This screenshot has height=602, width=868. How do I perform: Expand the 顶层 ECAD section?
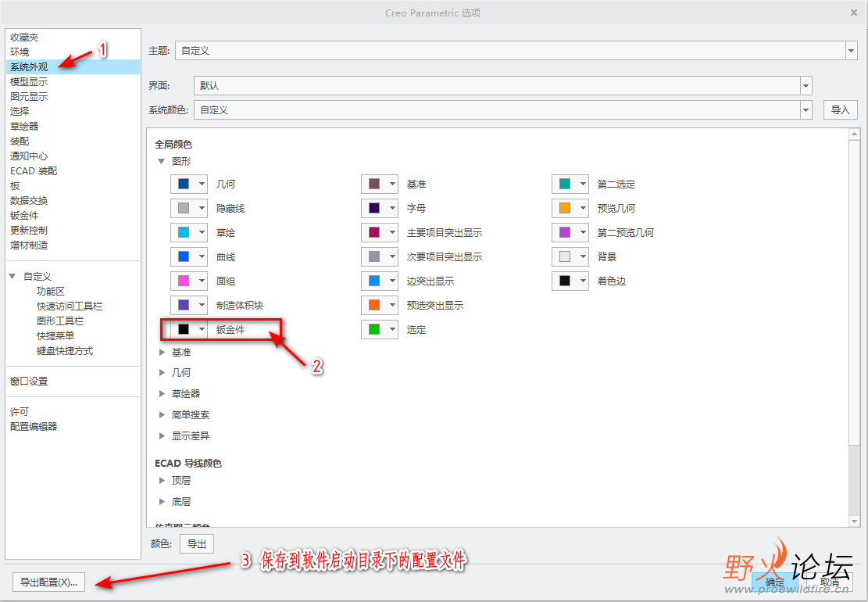(162, 481)
